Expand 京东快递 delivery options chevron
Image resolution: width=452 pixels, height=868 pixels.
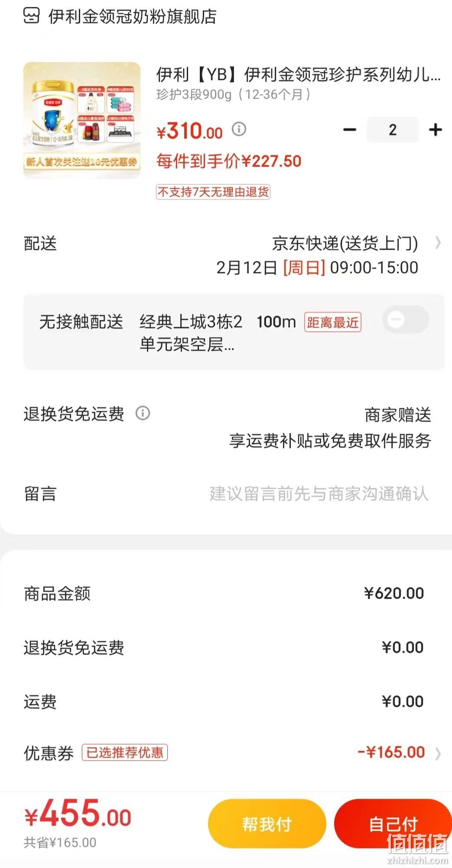438,243
